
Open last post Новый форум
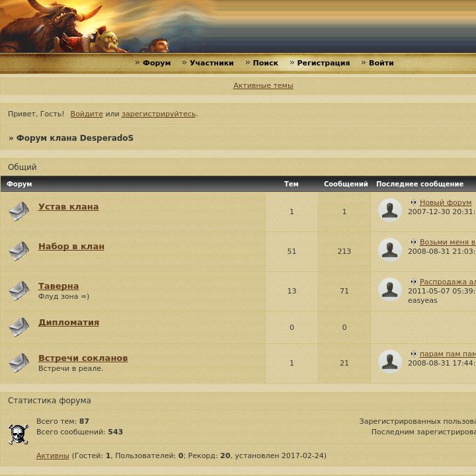tap(446, 202)
